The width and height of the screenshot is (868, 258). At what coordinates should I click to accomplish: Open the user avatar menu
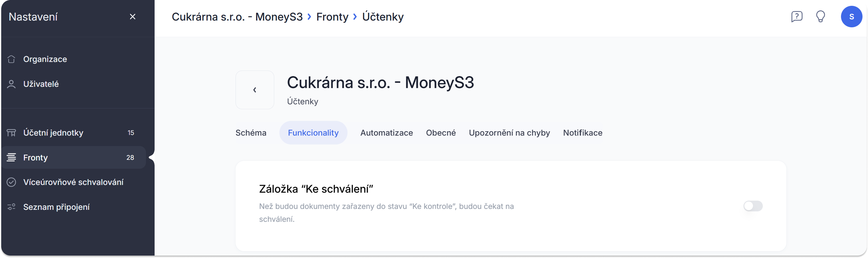[x=851, y=17]
